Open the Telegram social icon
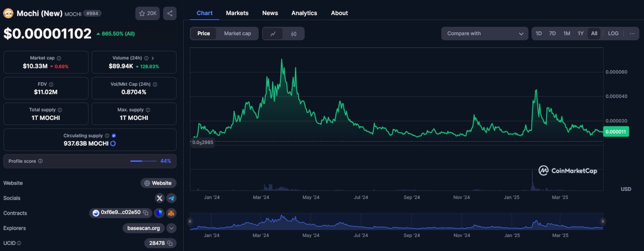The width and height of the screenshot is (644, 251). pyautogui.click(x=172, y=198)
